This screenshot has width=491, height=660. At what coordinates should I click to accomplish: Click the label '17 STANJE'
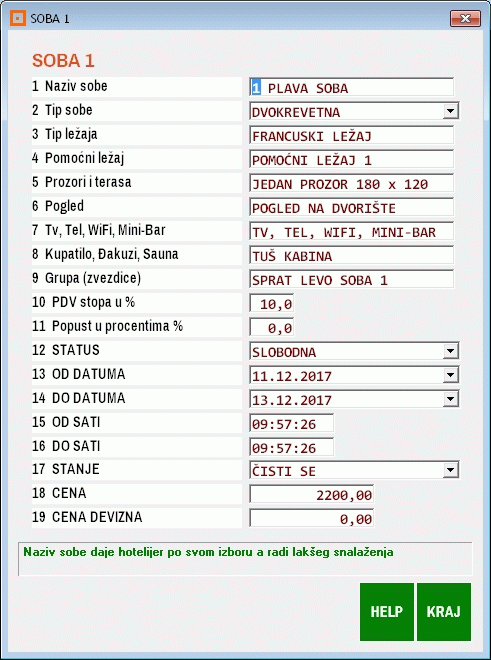tap(66, 469)
